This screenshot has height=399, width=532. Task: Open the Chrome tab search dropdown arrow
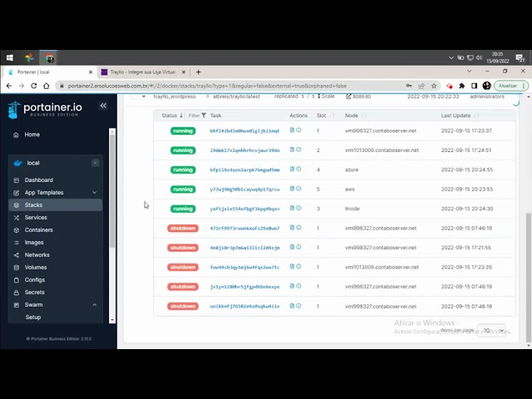tap(469, 71)
